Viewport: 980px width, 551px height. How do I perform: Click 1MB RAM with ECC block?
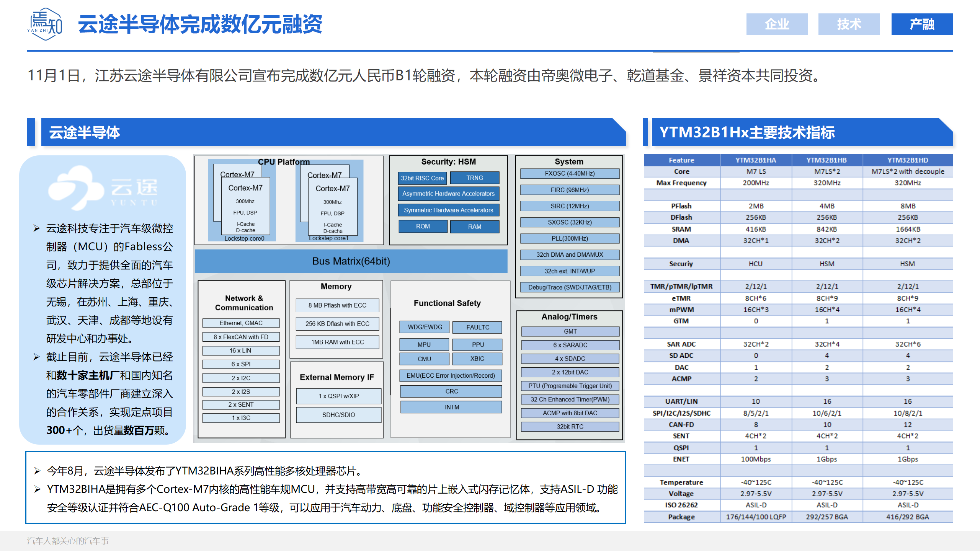[337, 342]
